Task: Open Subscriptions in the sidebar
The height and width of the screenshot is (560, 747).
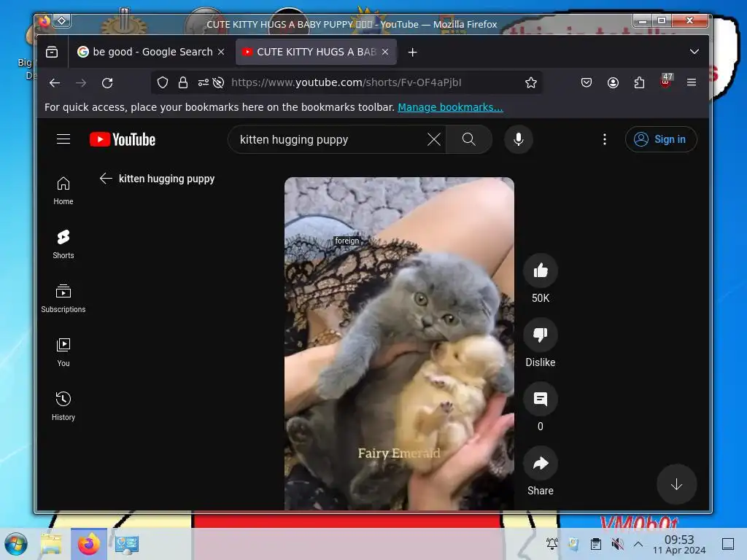Action: (x=63, y=298)
